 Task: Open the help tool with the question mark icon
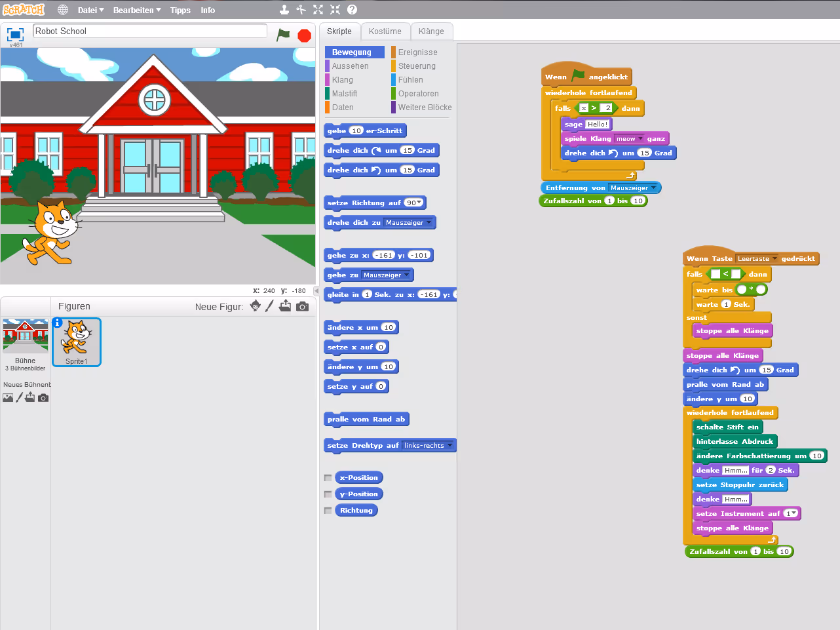pyautogui.click(x=352, y=10)
